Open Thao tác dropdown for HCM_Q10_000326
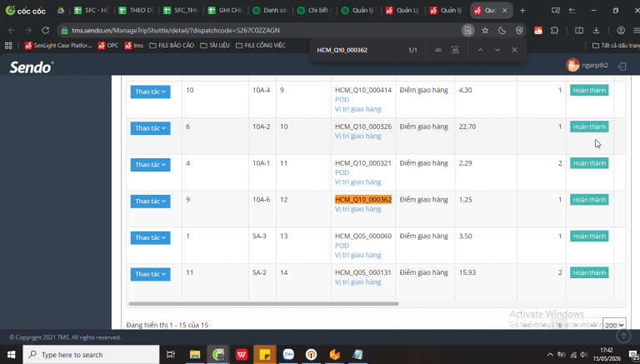The height and width of the screenshot is (364, 640). 150,128
